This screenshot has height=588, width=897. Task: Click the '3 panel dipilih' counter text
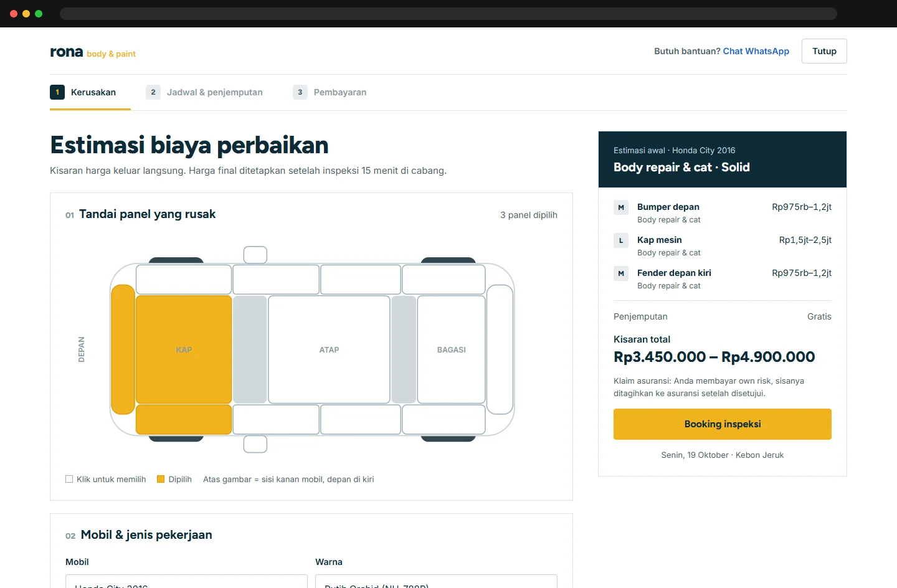[x=529, y=215]
